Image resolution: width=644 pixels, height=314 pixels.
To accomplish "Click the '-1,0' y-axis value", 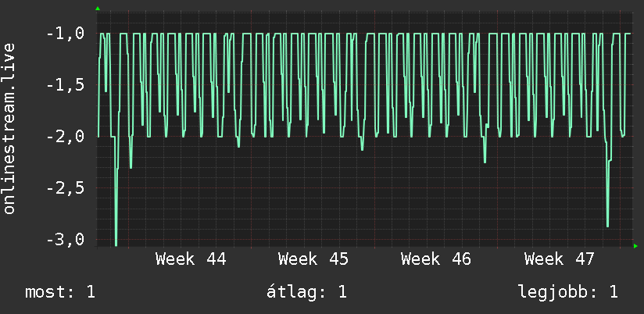I will [66, 34].
